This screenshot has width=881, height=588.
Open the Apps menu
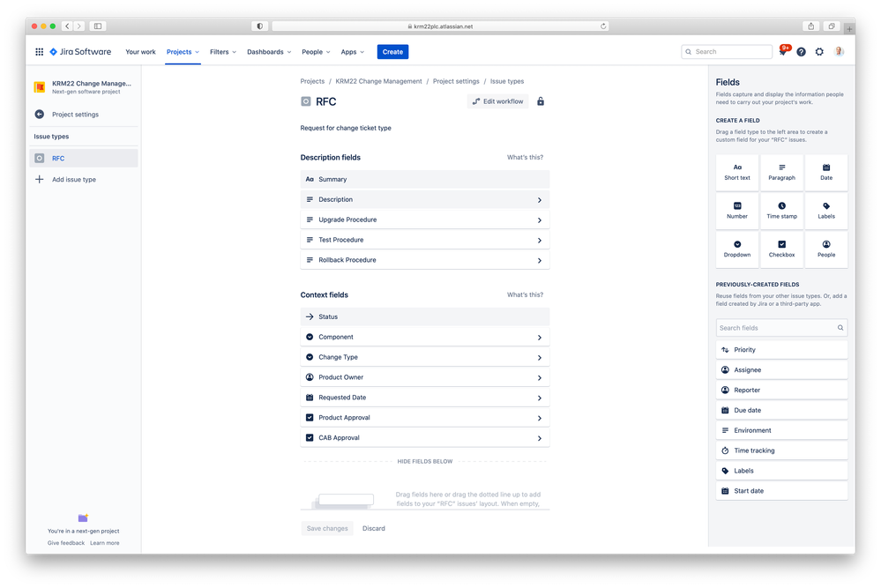click(352, 52)
